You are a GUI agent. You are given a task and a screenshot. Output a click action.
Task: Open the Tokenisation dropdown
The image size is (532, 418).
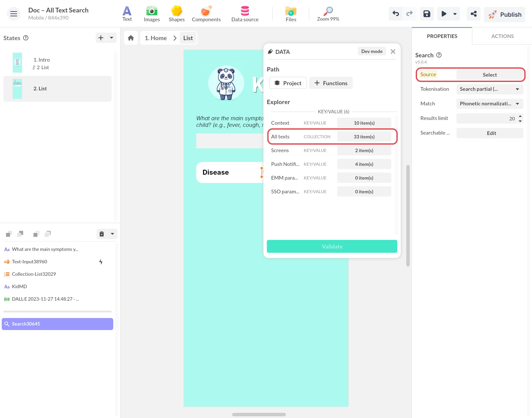tap(490, 89)
